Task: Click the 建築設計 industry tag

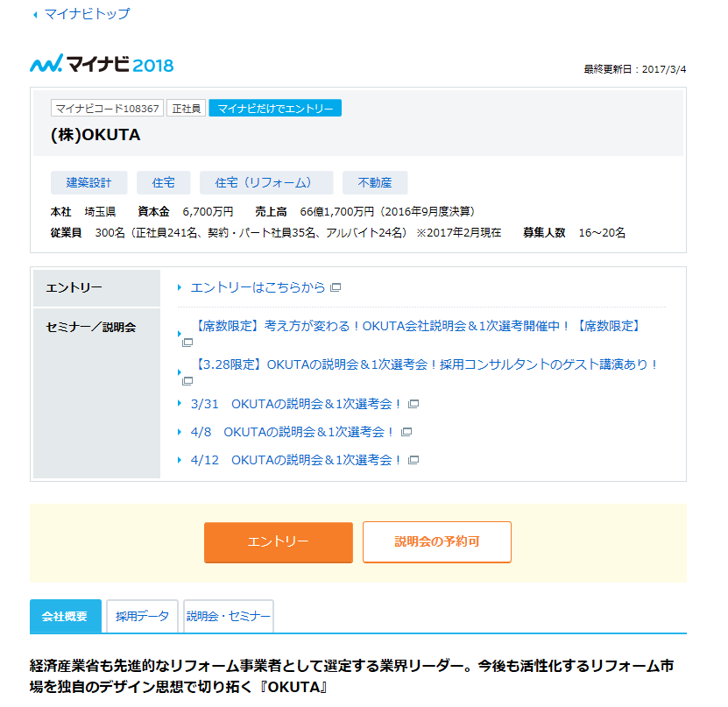Action: coord(88,183)
